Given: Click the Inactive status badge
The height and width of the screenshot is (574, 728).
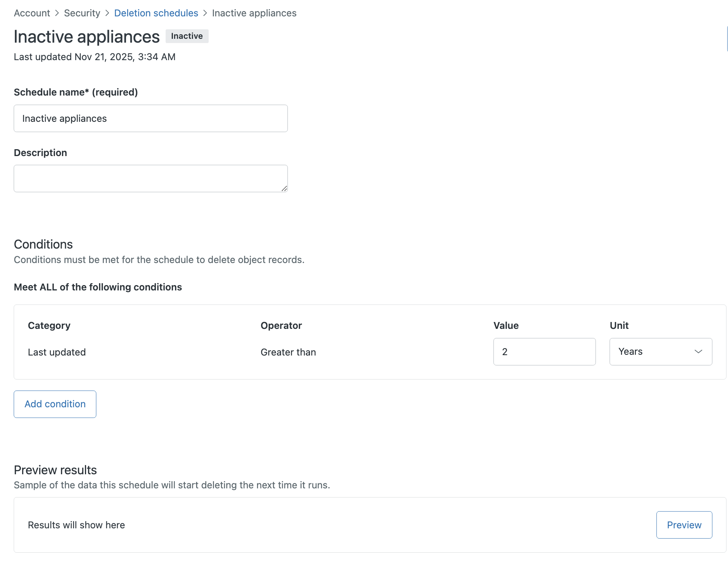Looking at the screenshot, I should coord(187,36).
